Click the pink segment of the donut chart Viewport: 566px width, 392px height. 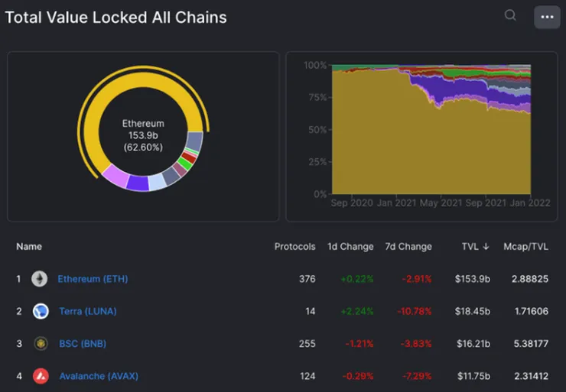(115, 175)
